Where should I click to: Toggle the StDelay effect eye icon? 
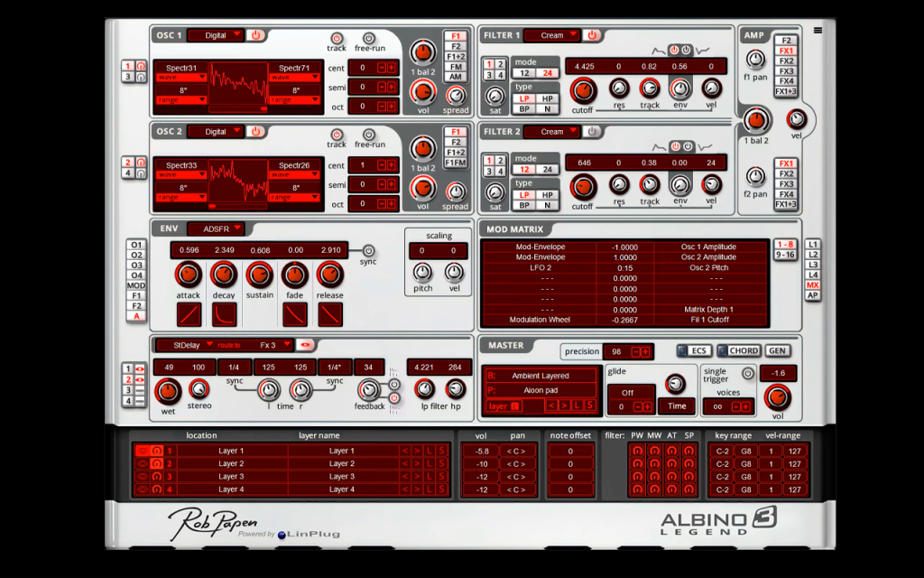pos(305,345)
